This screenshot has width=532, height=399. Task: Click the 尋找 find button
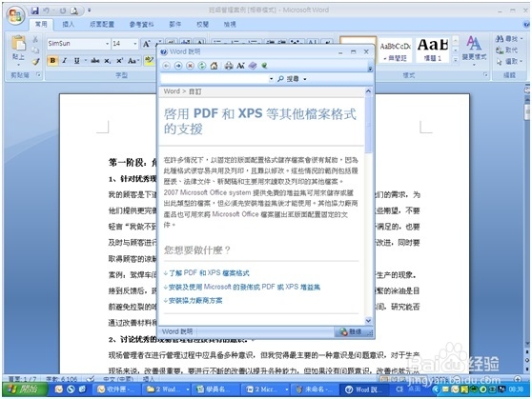(x=509, y=39)
